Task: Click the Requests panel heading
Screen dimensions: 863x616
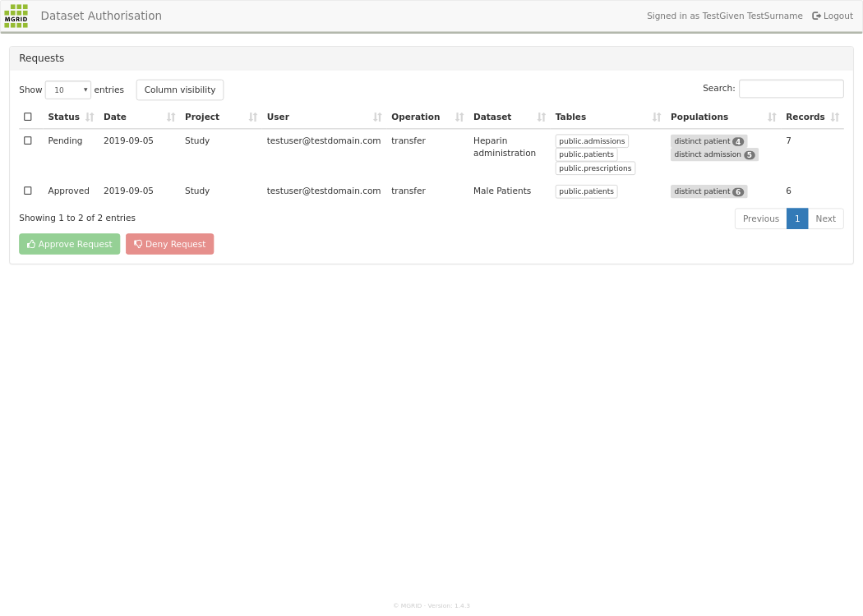Action: coord(42,58)
